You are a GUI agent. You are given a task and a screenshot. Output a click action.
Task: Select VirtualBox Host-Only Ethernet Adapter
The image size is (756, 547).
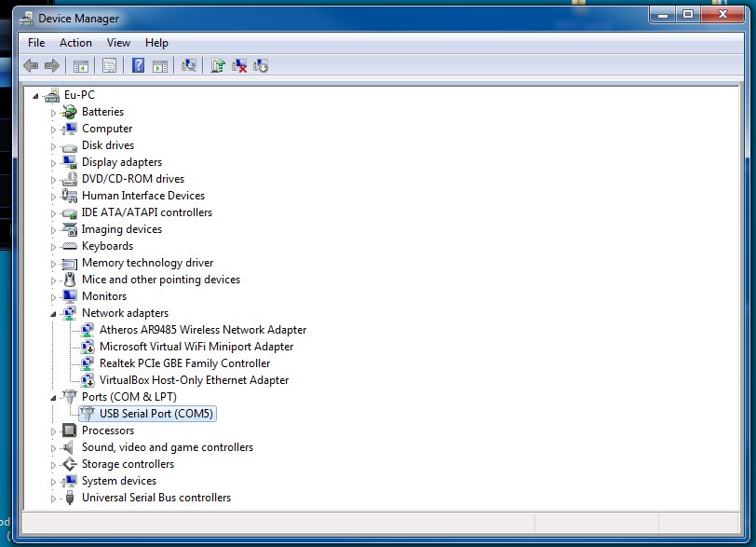[194, 380]
